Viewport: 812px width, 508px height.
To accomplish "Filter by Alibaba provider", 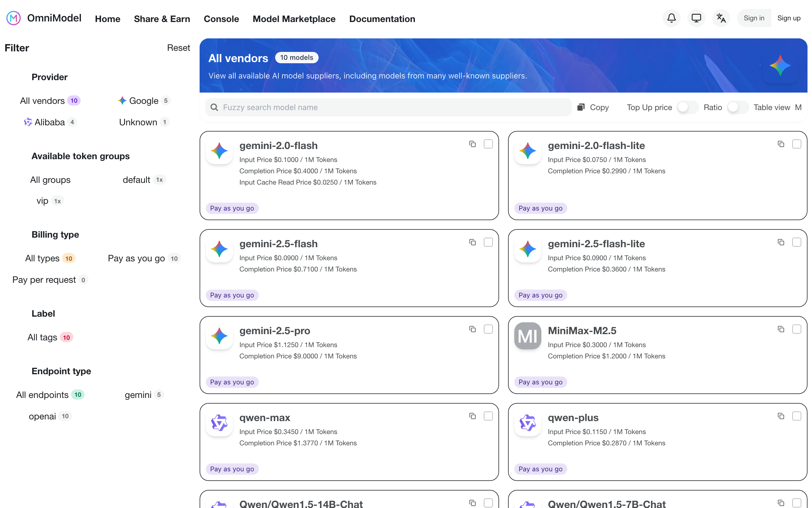I will coord(50,122).
